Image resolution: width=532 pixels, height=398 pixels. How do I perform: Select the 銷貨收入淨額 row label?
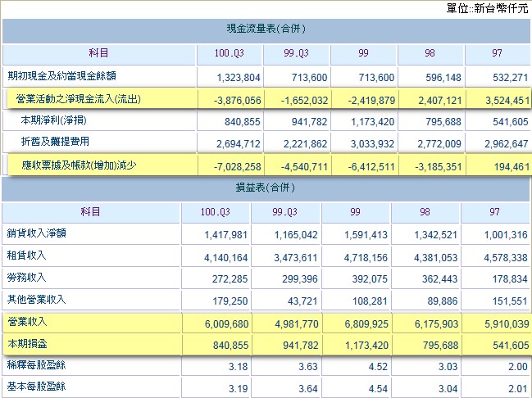[36, 233]
